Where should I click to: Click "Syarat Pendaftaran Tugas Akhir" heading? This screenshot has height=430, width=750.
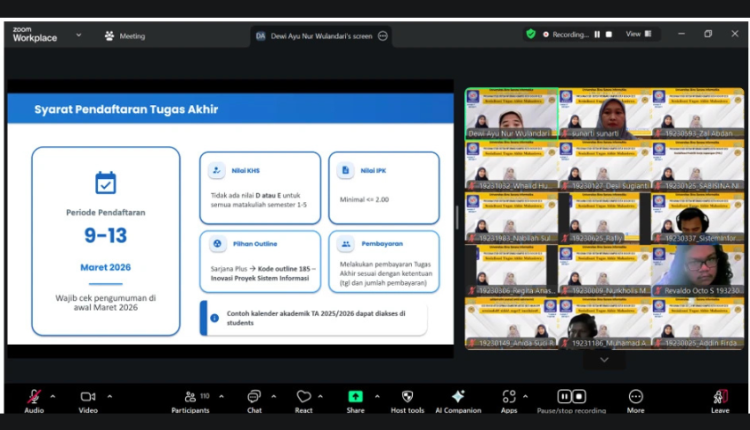pos(126,110)
